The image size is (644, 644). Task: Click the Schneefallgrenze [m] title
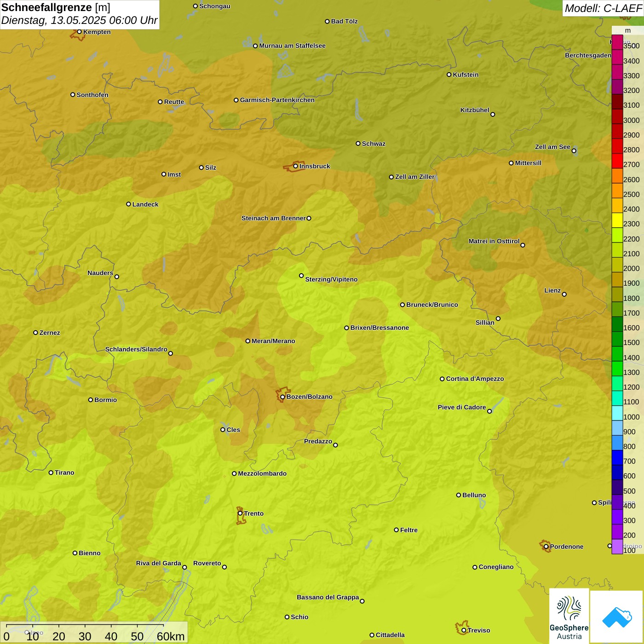point(56,7)
